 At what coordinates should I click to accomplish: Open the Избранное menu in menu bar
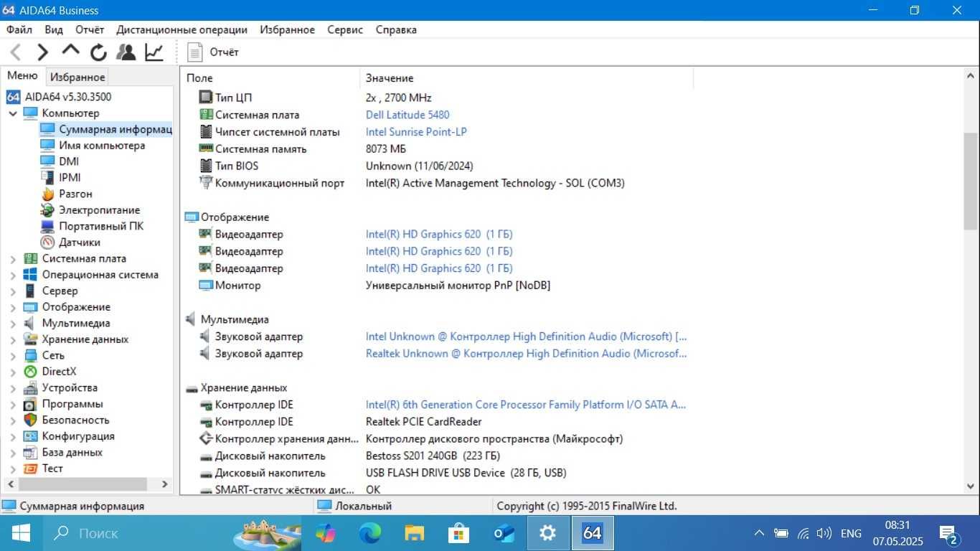287,29
